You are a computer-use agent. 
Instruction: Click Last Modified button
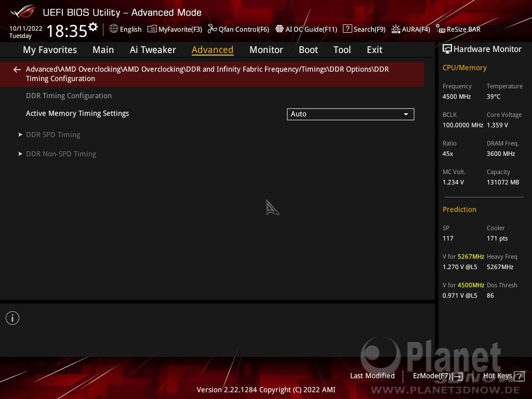[372, 376]
